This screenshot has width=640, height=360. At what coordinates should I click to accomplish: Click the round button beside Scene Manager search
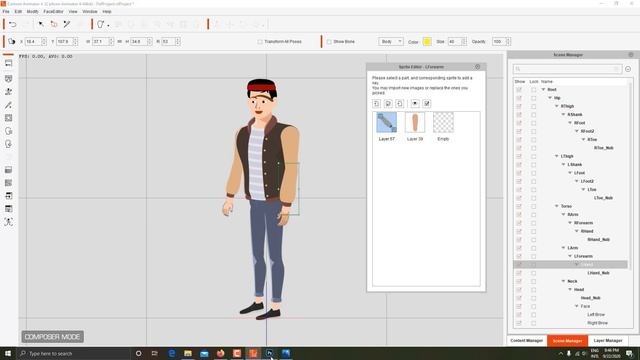(x=628, y=69)
